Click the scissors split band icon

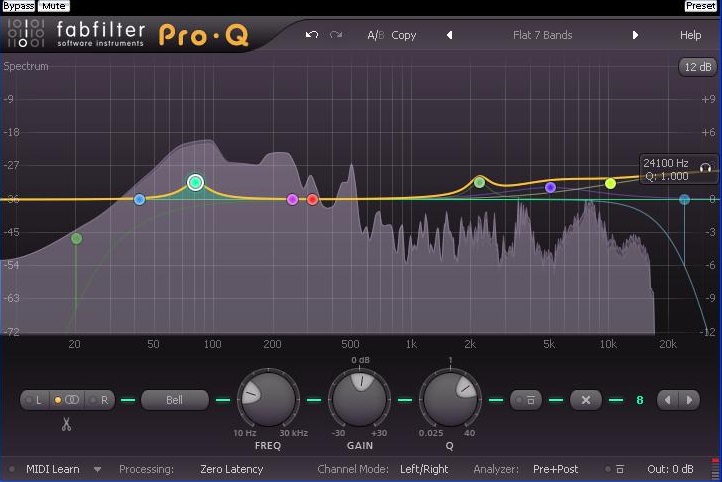pyautogui.click(x=66, y=424)
